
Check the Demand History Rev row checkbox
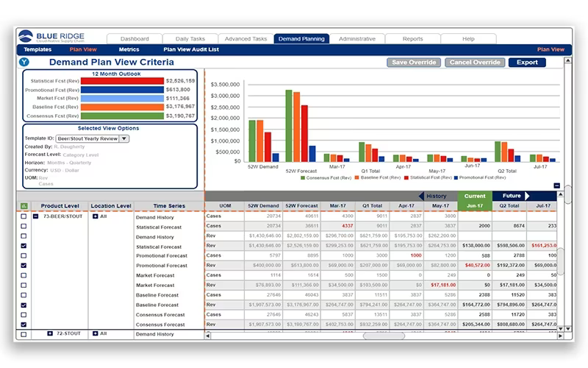24,236
